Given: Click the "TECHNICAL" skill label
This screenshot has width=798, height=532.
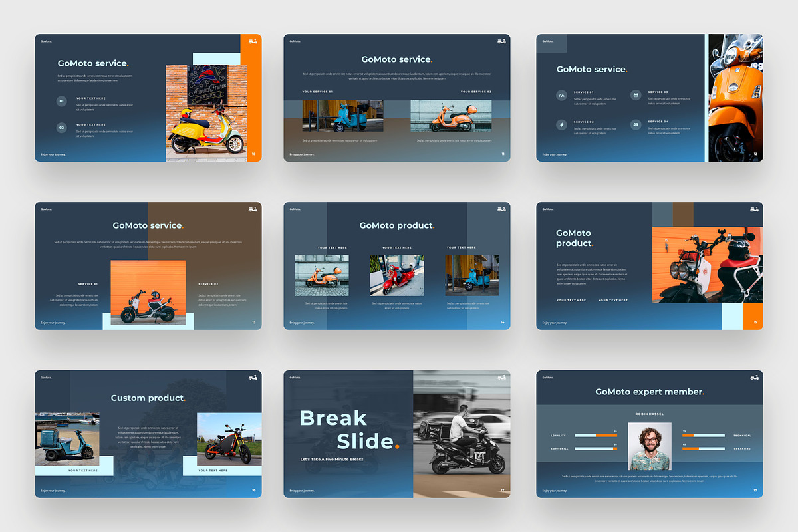Looking at the screenshot, I should (743, 436).
